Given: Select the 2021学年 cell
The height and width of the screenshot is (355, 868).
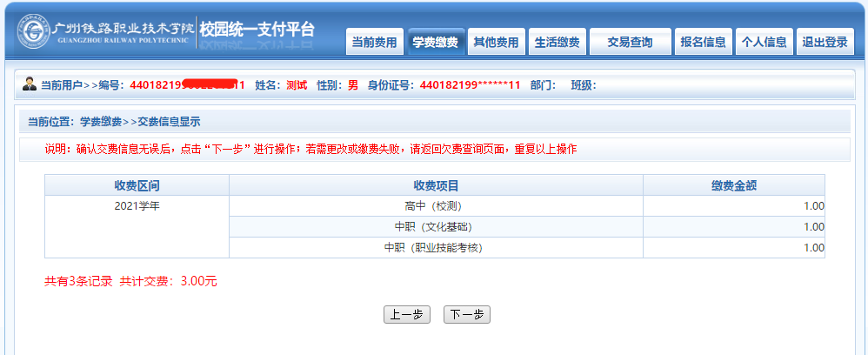Looking at the screenshot, I should coord(137,206).
